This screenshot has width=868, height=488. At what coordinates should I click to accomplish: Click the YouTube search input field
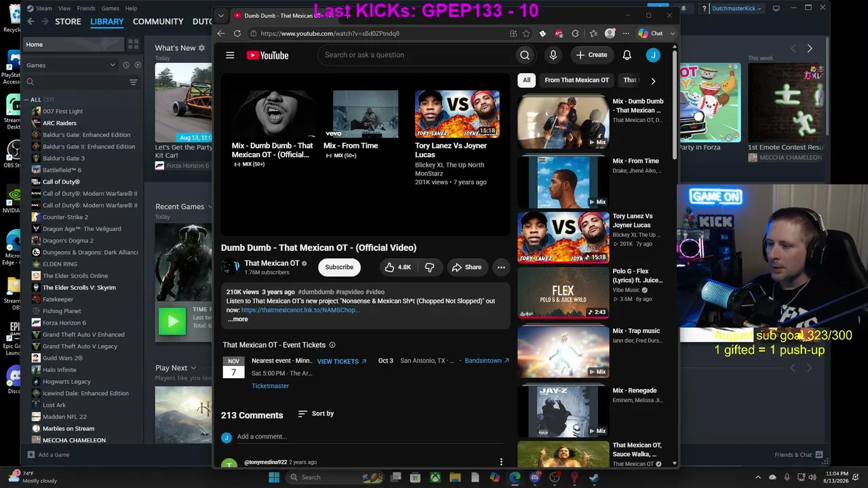pyautogui.click(x=416, y=55)
